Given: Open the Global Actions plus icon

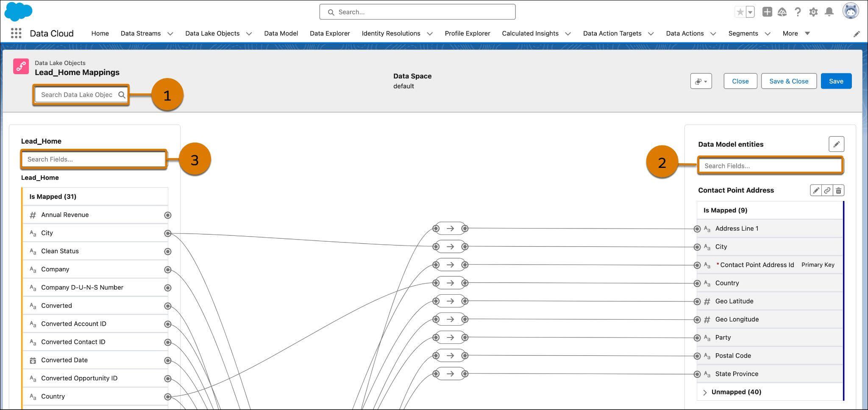Looking at the screenshot, I should pyautogui.click(x=767, y=12).
